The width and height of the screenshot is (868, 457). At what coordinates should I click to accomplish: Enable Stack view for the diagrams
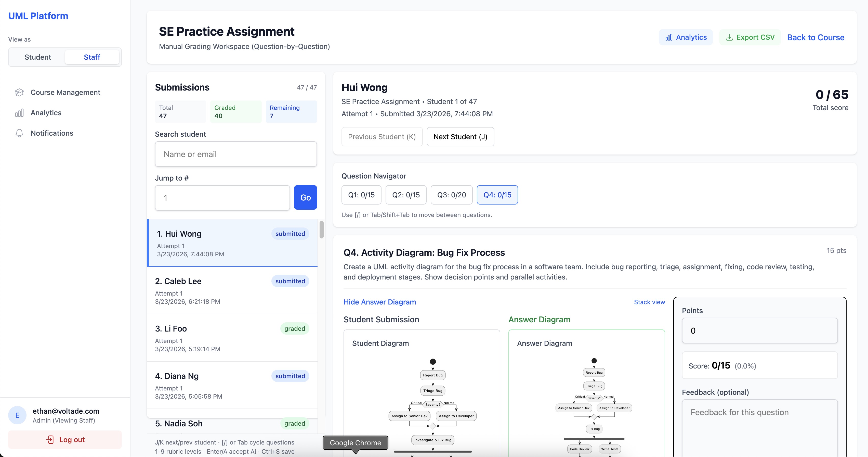(649, 302)
